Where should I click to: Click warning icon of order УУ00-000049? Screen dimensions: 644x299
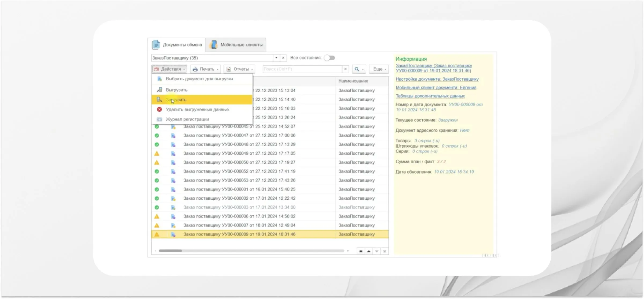coord(157,154)
